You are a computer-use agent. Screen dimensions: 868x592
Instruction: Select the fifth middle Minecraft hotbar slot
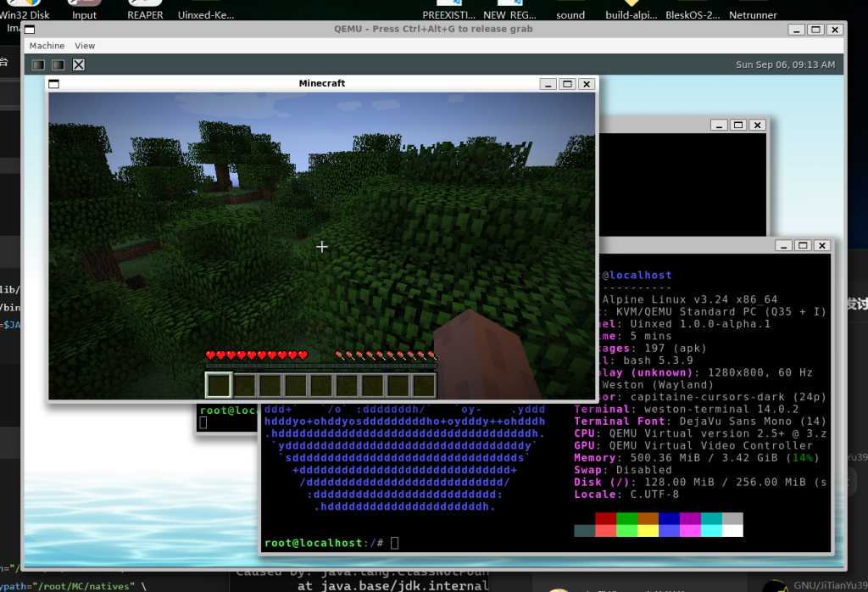pyautogui.click(x=321, y=385)
